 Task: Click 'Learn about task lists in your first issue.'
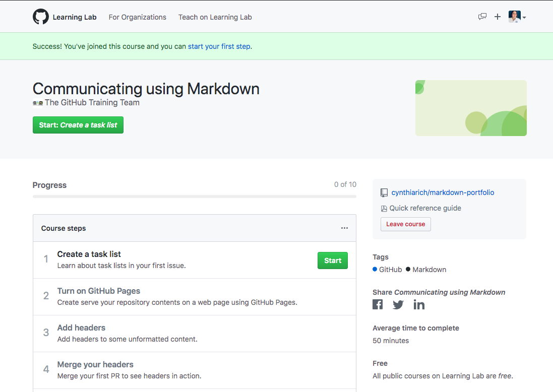121,266
